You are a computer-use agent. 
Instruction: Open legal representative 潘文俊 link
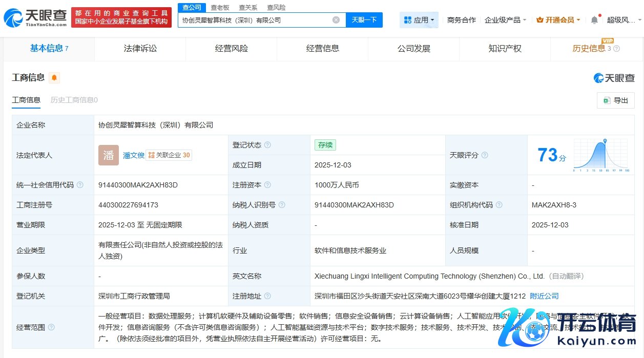pyautogui.click(x=133, y=155)
